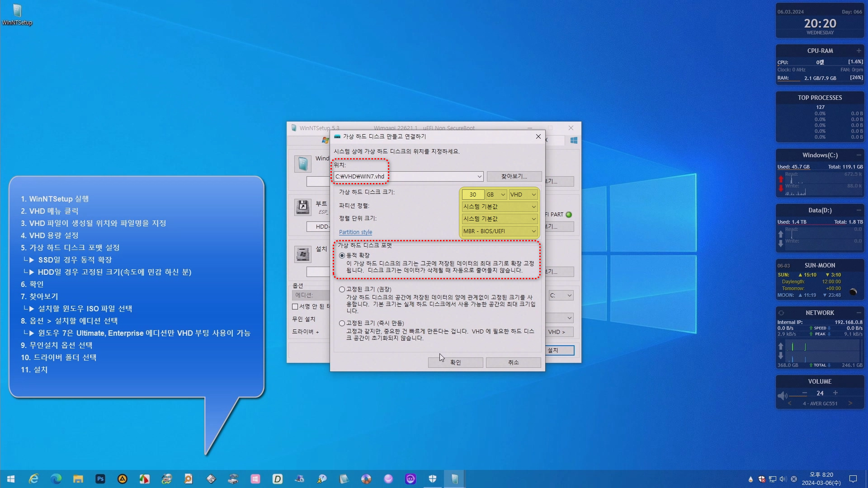
Task: Open the pink Windows logo taskbar icon
Action: [255, 479]
